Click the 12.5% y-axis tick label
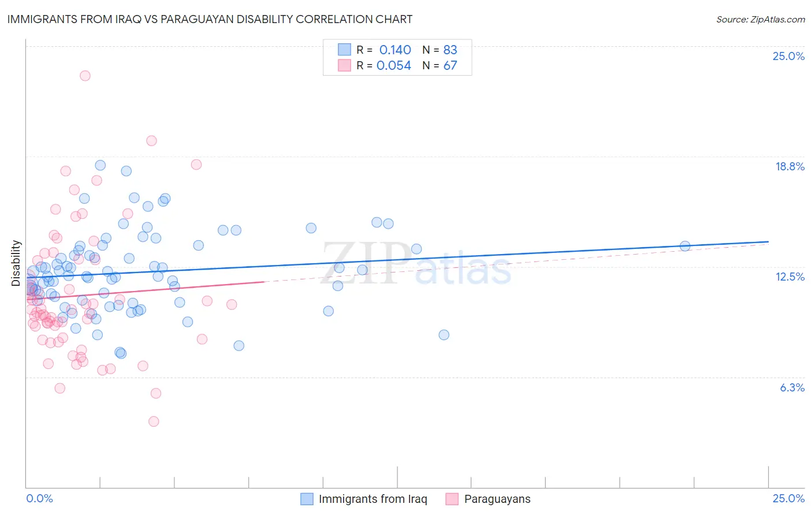Image resolution: width=812 pixels, height=515 pixels. pos(789,277)
